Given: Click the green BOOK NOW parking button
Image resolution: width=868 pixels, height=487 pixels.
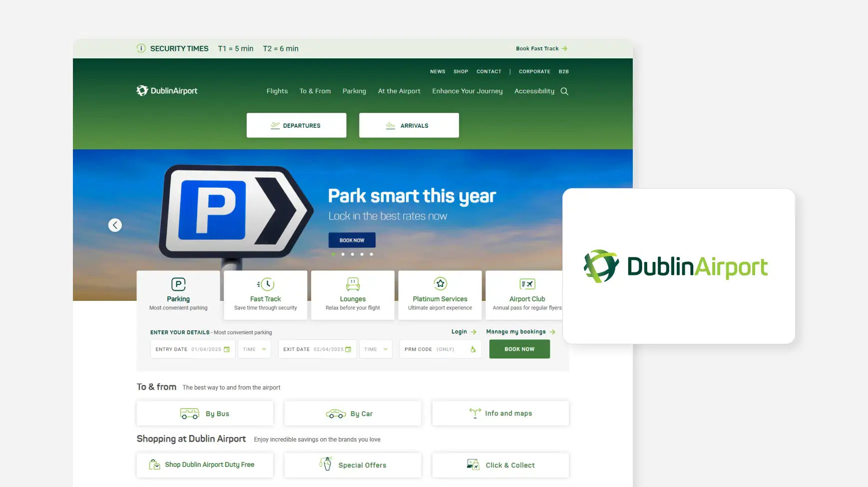Looking at the screenshot, I should (x=519, y=349).
